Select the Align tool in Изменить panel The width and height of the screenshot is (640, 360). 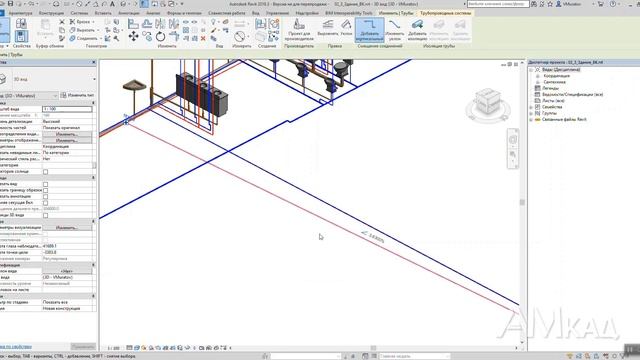pos(133,23)
